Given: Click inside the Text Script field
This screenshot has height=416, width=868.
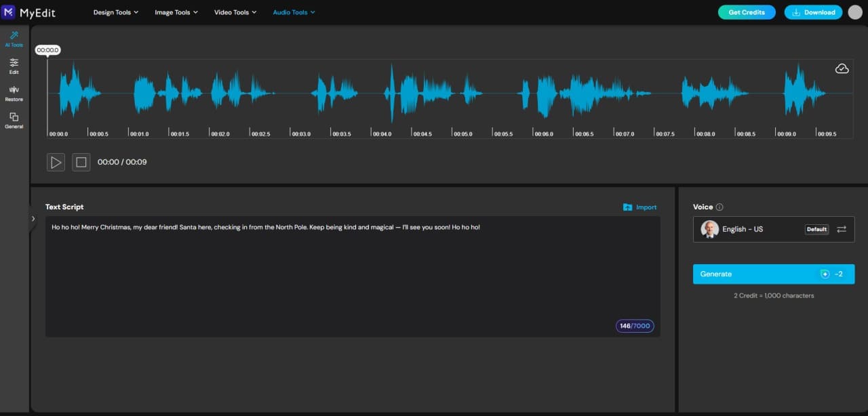Looking at the screenshot, I should pyautogui.click(x=353, y=278).
